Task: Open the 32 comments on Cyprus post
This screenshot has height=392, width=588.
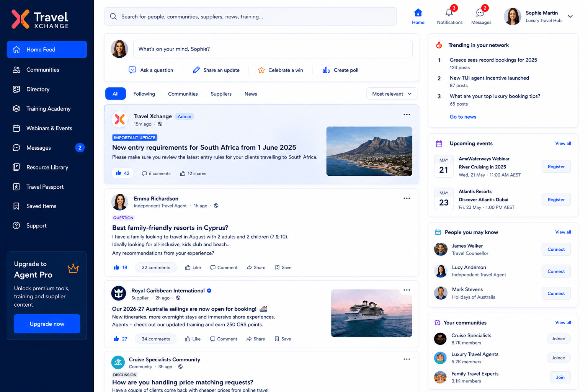Action: [156, 268]
